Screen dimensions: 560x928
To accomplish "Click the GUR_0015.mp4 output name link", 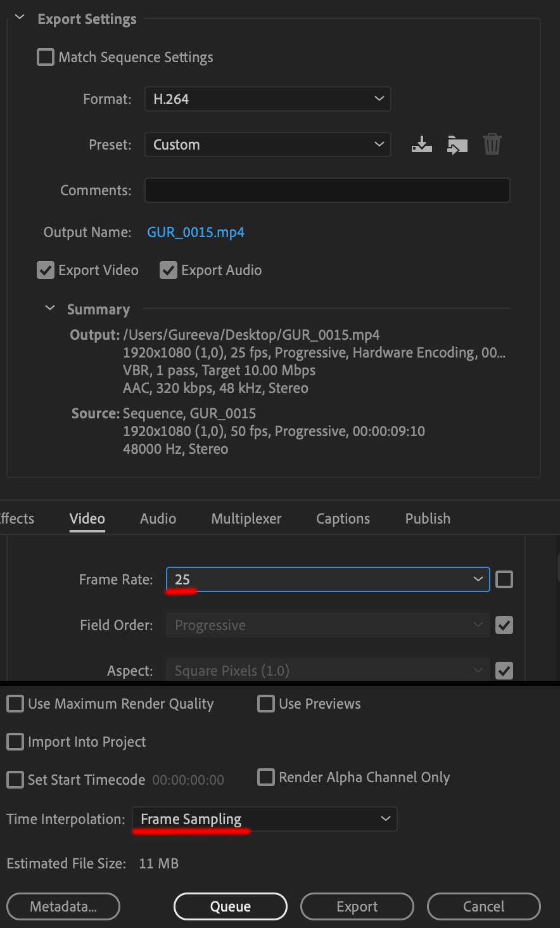I will click(x=196, y=232).
